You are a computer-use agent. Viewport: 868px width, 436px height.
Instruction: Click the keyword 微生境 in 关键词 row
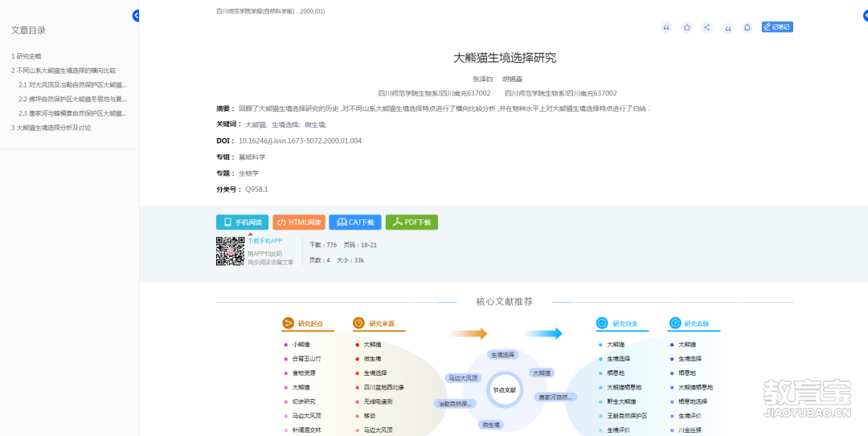(316, 125)
